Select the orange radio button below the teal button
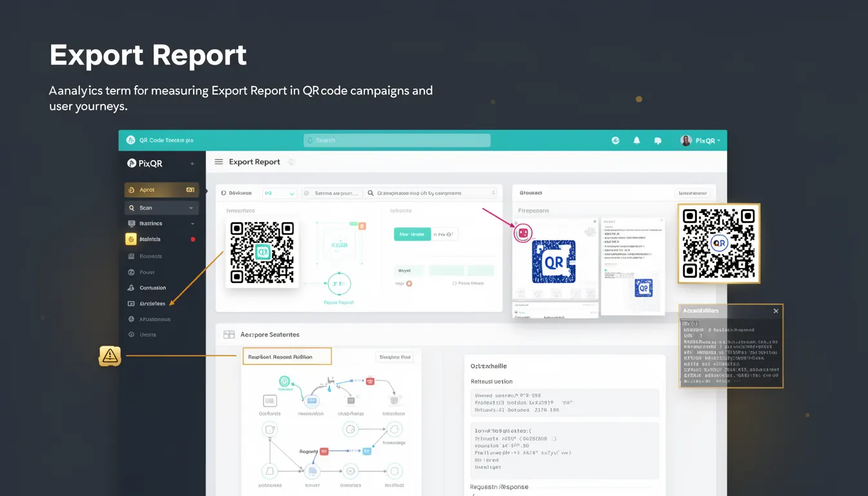 pyautogui.click(x=409, y=284)
